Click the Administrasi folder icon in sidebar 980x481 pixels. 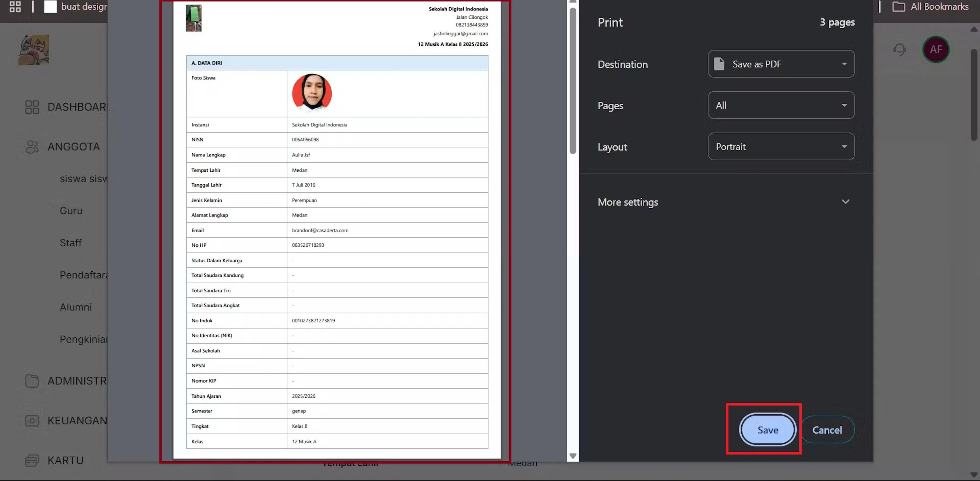coord(32,381)
